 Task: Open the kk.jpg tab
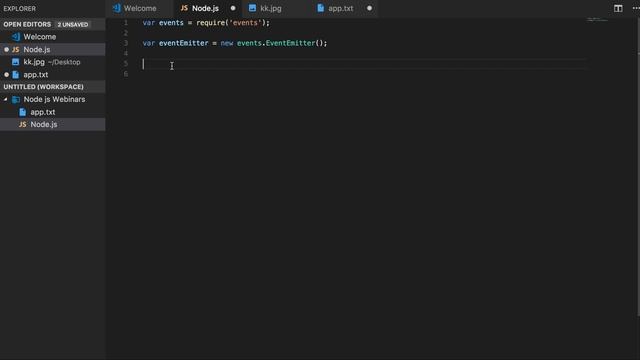point(271,8)
